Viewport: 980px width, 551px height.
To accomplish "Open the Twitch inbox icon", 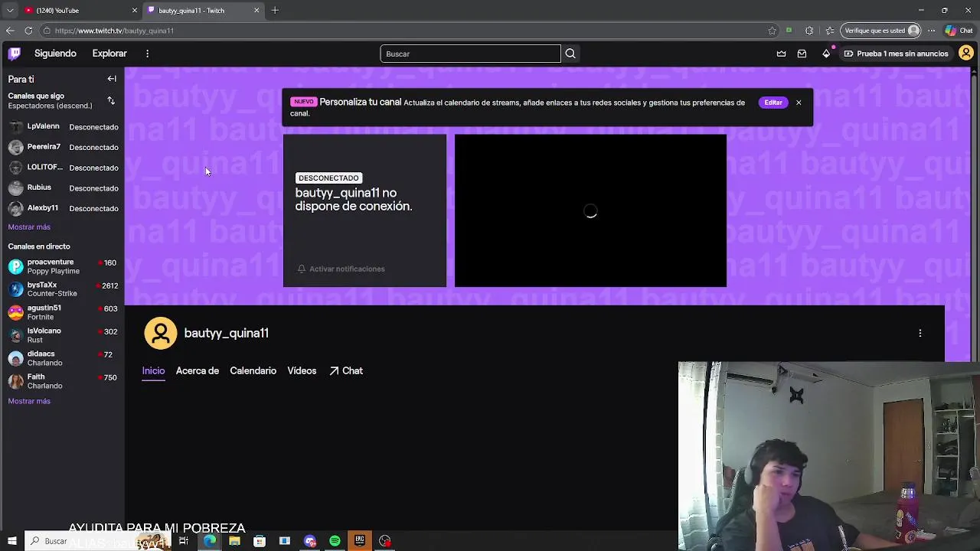I will pos(802,54).
